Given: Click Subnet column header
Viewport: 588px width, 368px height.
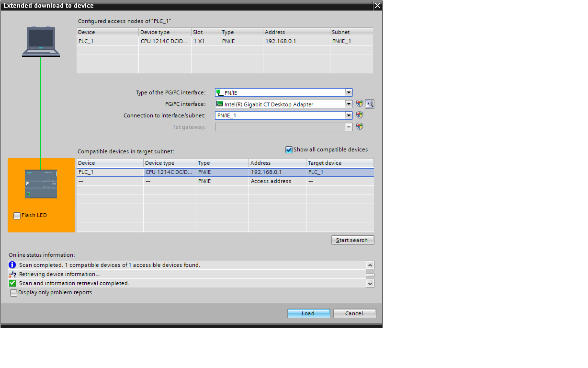Looking at the screenshot, I should click(351, 32).
